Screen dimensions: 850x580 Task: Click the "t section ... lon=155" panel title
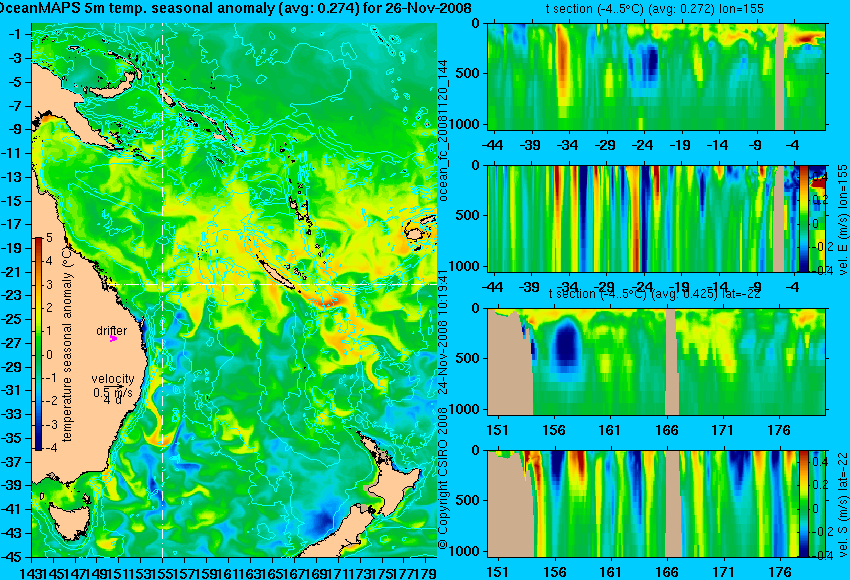tap(654, 9)
